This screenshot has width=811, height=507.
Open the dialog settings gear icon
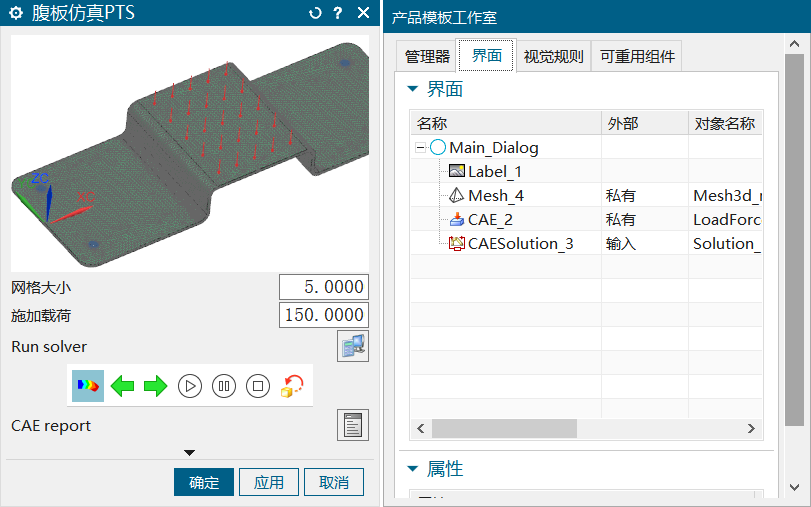pos(16,13)
